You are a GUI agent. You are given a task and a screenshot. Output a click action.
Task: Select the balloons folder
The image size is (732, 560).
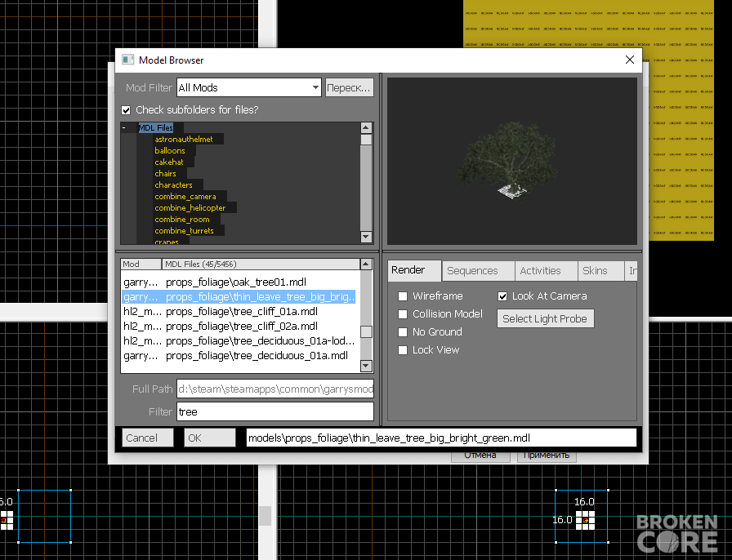(x=170, y=151)
